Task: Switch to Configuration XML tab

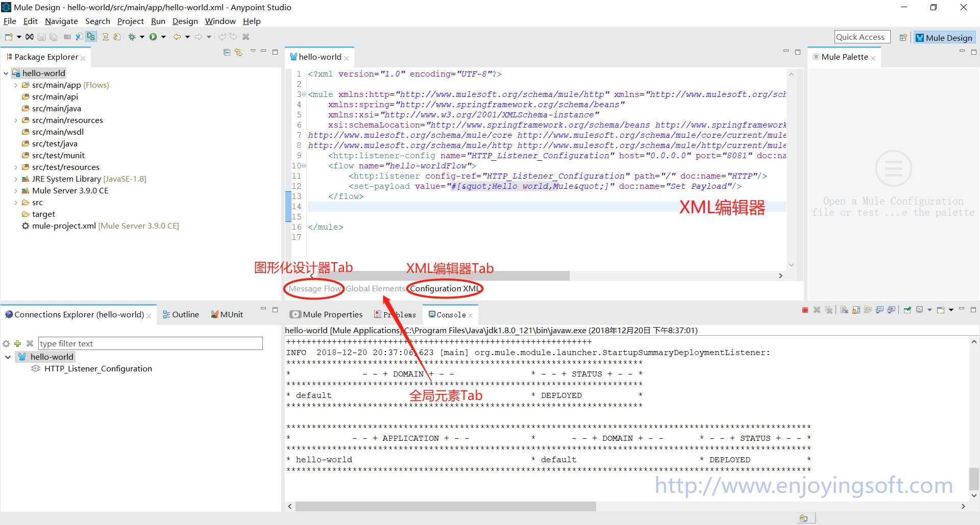Action: [x=445, y=288]
